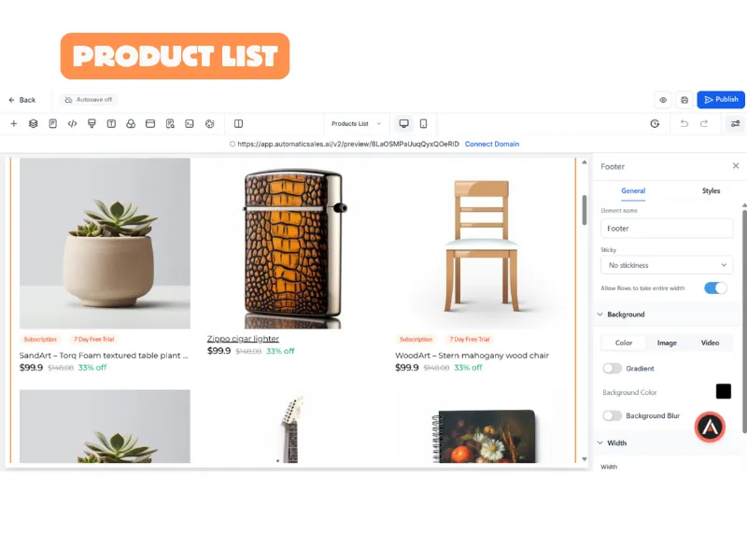The height and width of the screenshot is (560, 747).
Task: Turn on Background Blur switch
Action: pos(613,415)
